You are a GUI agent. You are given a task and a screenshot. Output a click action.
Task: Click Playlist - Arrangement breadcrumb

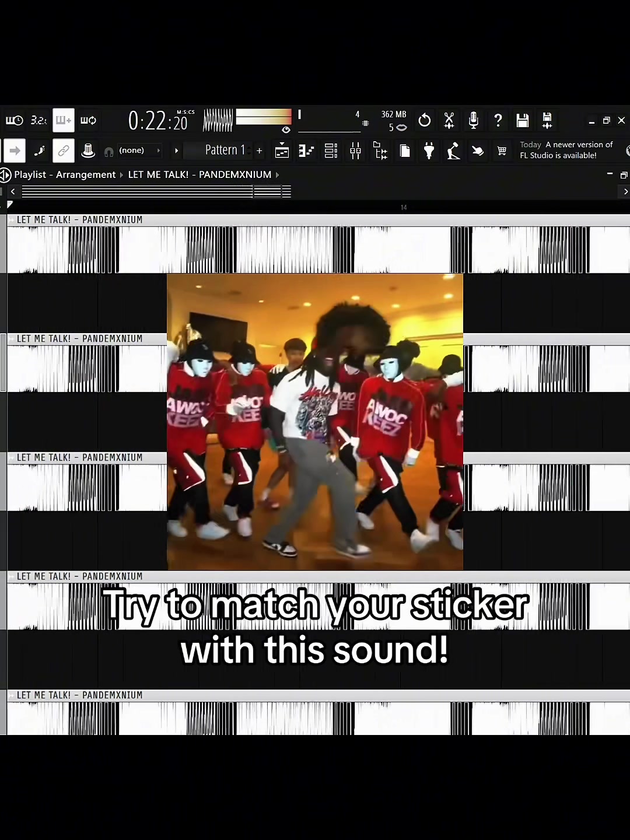(x=65, y=174)
